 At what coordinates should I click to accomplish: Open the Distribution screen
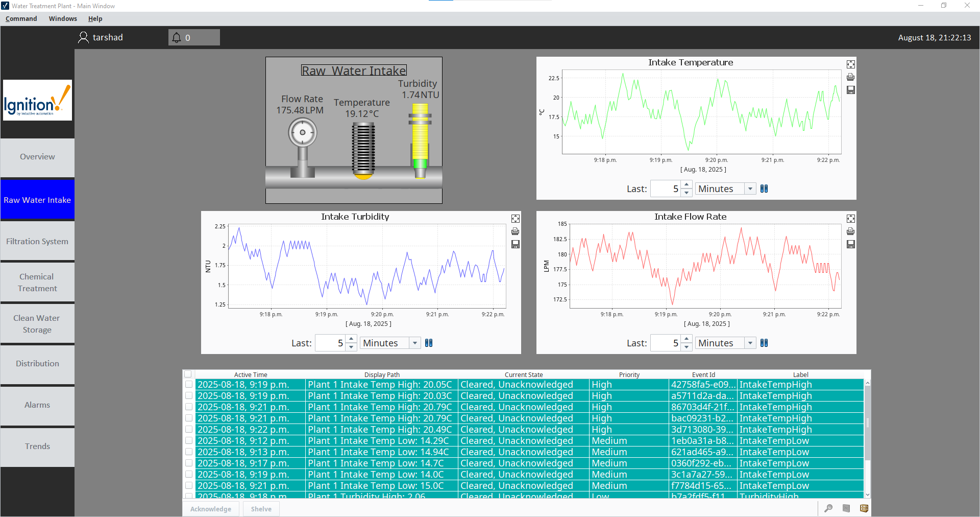(x=37, y=364)
